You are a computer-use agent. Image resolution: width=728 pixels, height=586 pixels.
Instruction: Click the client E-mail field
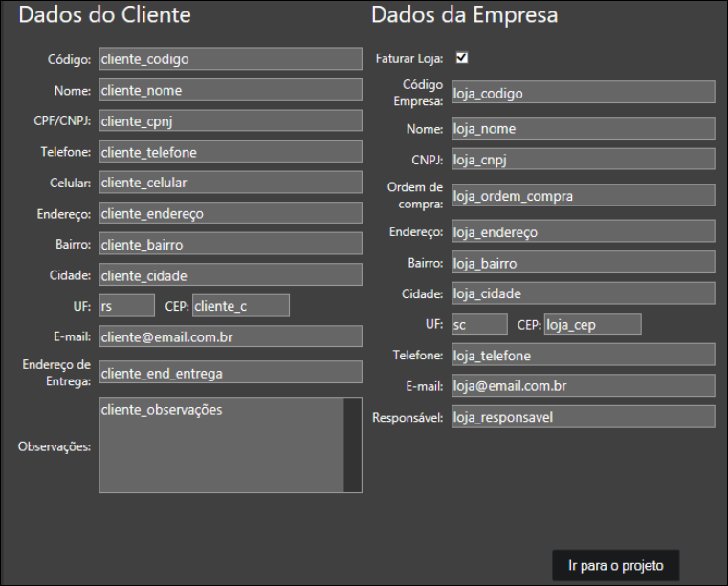pyautogui.click(x=230, y=336)
